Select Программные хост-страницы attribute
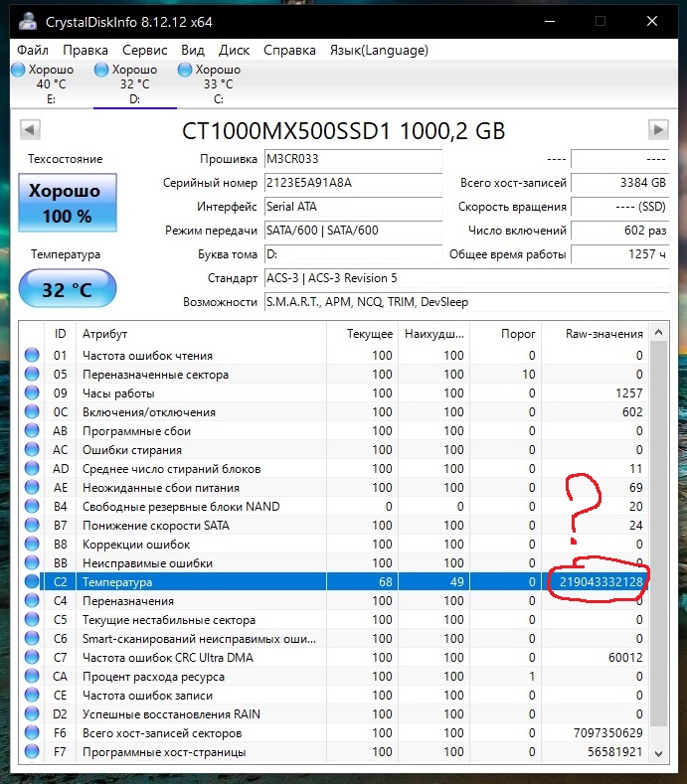This screenshot has height=784, width=687. [164, 752]
